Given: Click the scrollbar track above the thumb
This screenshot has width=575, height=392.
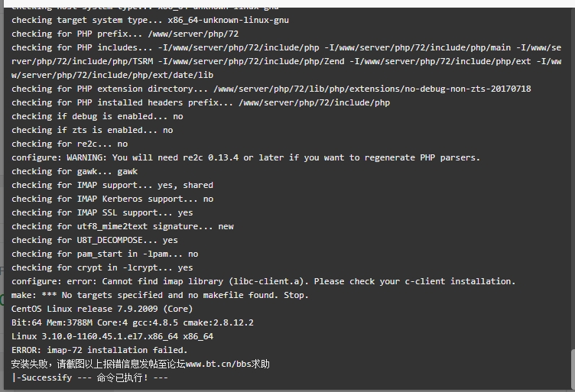Looking at the screenshot, I should tap(573, 179).
